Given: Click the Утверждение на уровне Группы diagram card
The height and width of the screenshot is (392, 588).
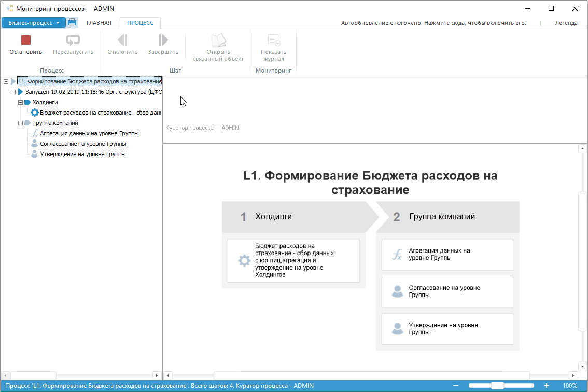Looking at the screenshot, I should click(x=447, y=329).
